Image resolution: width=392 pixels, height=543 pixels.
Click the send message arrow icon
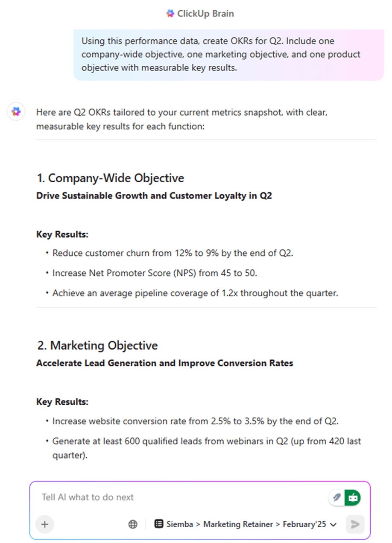(x=355, y=524)
